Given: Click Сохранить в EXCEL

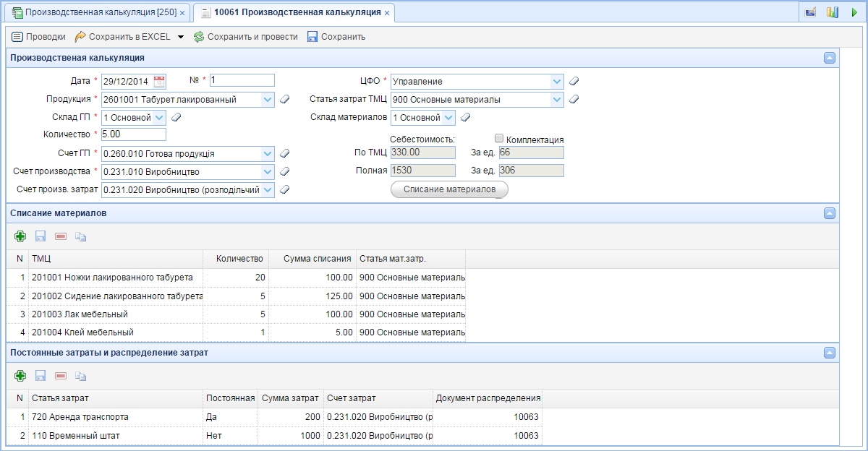Looking at the screenshot, I should pos(122,36).
